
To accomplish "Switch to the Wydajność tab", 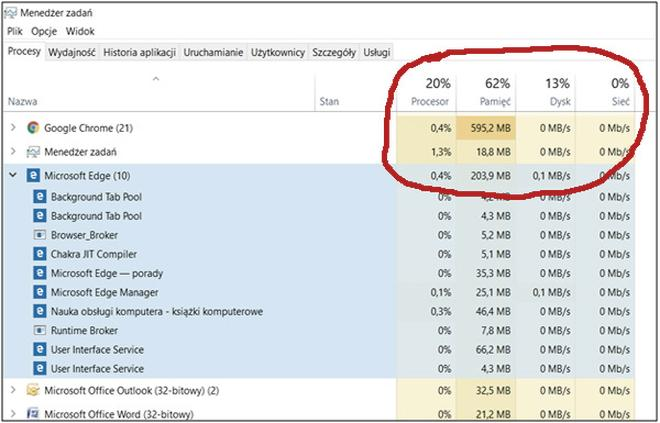I will (x=72, y=53).
